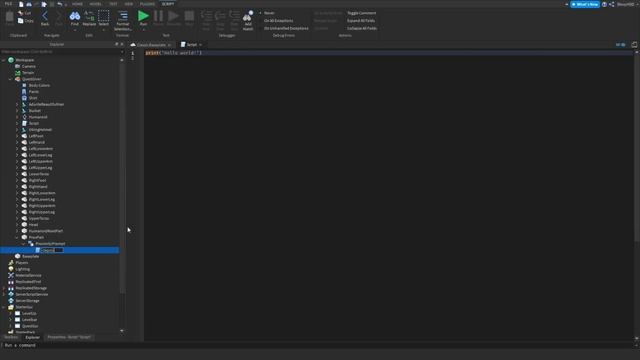Switch to the Toolbox panel tab

coord(11,337)
